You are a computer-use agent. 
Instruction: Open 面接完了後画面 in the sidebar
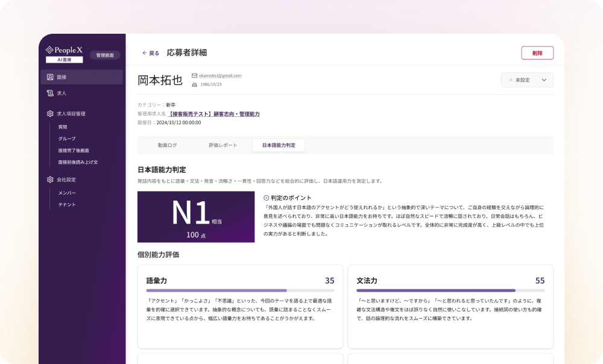click(x=74, y=151)
